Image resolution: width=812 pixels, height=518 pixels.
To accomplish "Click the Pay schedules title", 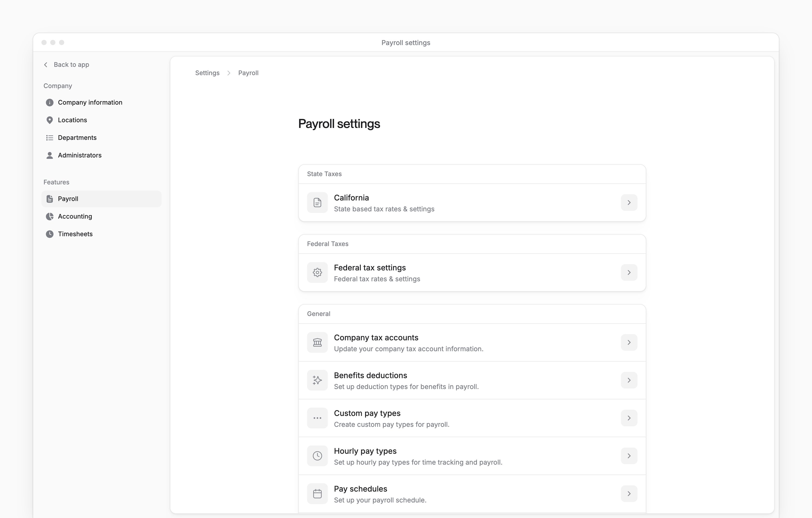I will (360, 489).
